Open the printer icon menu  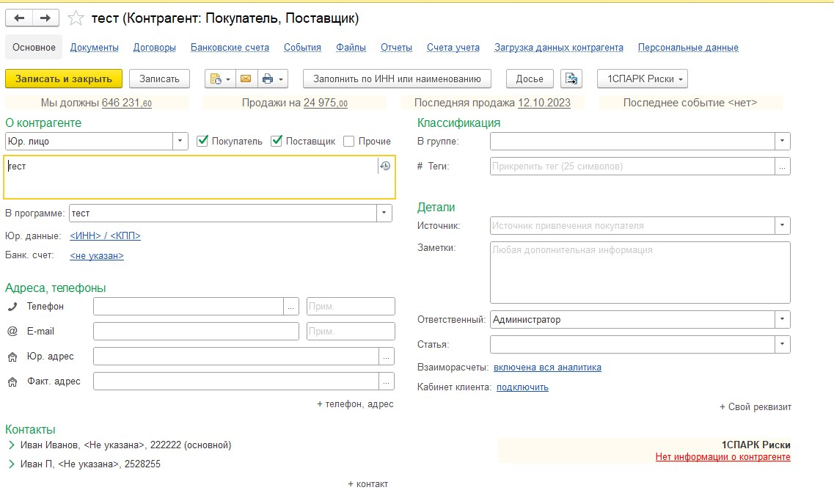273,78
